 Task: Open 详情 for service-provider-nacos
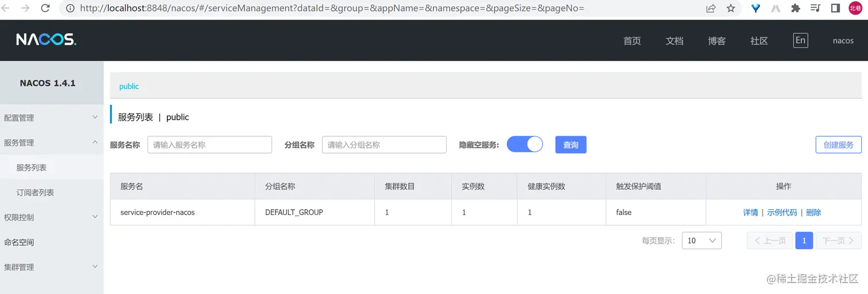click(750, 213)
